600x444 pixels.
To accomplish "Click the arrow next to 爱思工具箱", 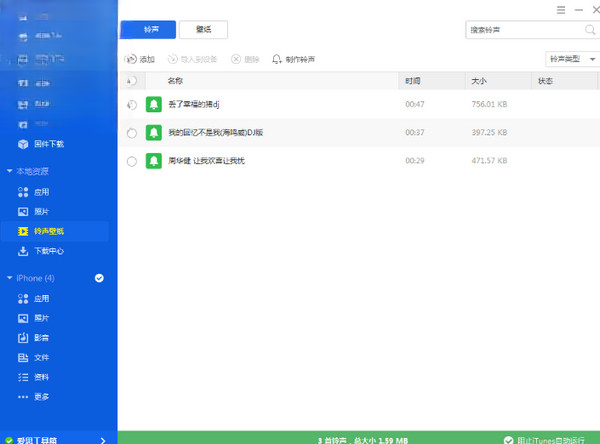I will 103,441.
